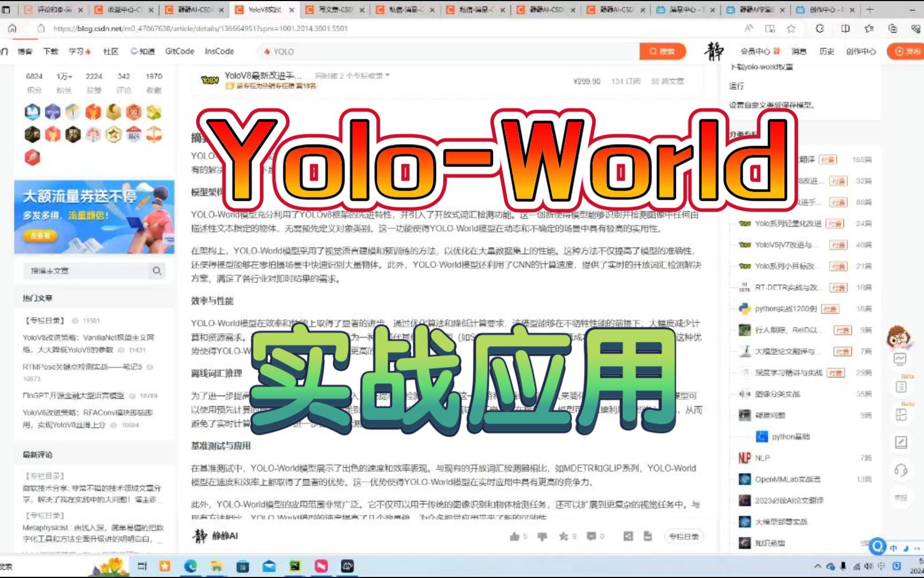Click the browser home icon
The height and width of the screenshot is (578, 924).
click(x=12, y=28)
